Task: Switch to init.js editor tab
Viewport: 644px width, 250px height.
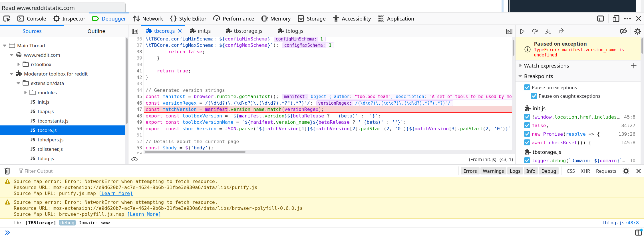Action: coord(200,31)
